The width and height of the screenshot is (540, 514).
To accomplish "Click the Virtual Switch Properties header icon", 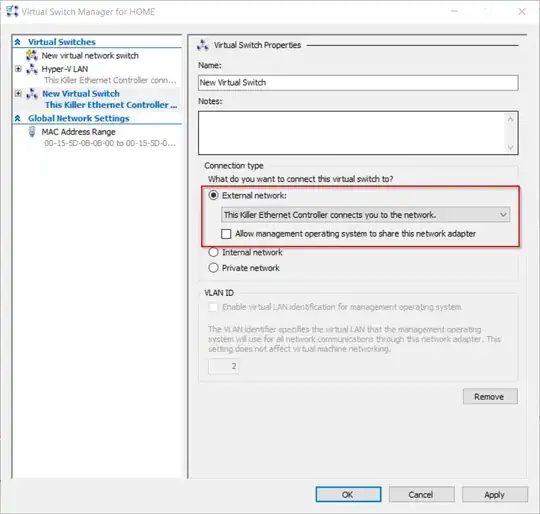I will (x=202, y=45).
